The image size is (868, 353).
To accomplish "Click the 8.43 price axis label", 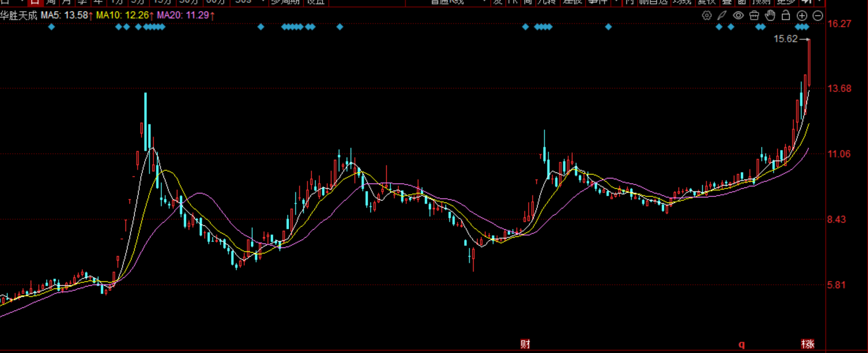I will [x=837, y=219].
